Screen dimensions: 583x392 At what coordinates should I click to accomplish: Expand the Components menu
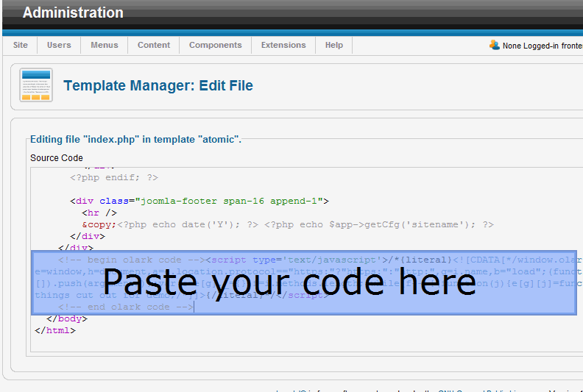click(x=215, y=45)
